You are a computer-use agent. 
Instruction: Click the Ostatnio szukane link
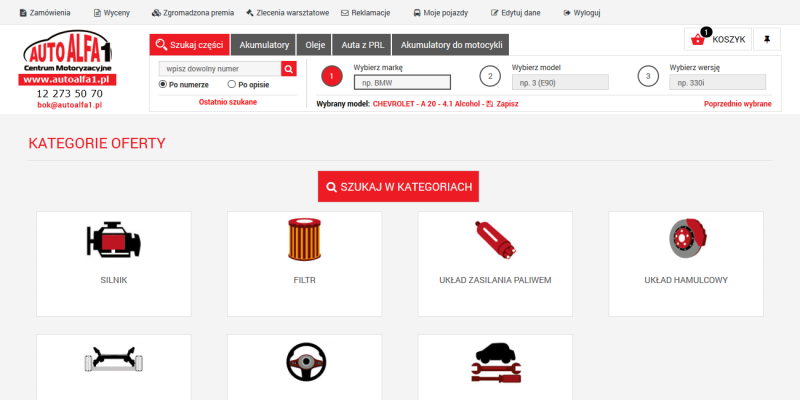click(228, 101)
